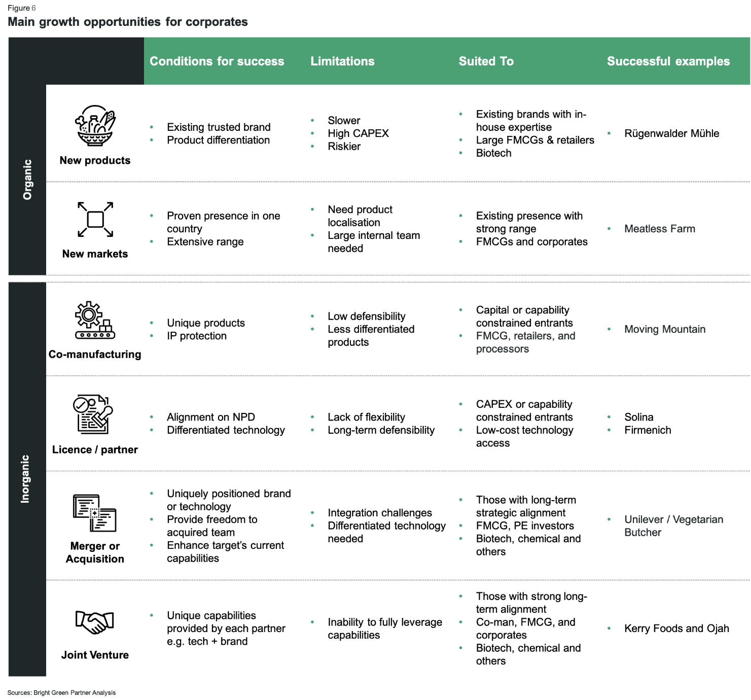Switch to the 'Conditions for success' column

[x=217, y=61]
